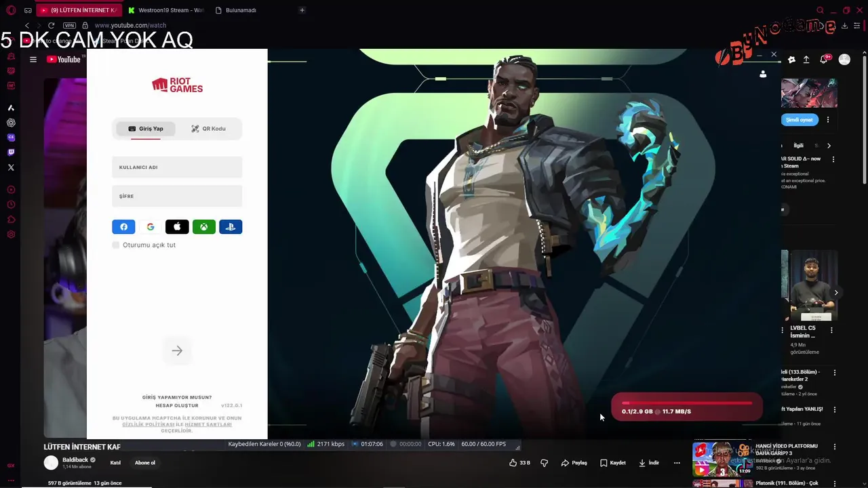Screen dimensions: 868x488
Task: Sign in with the Apple icon
Action: [177, 227]
